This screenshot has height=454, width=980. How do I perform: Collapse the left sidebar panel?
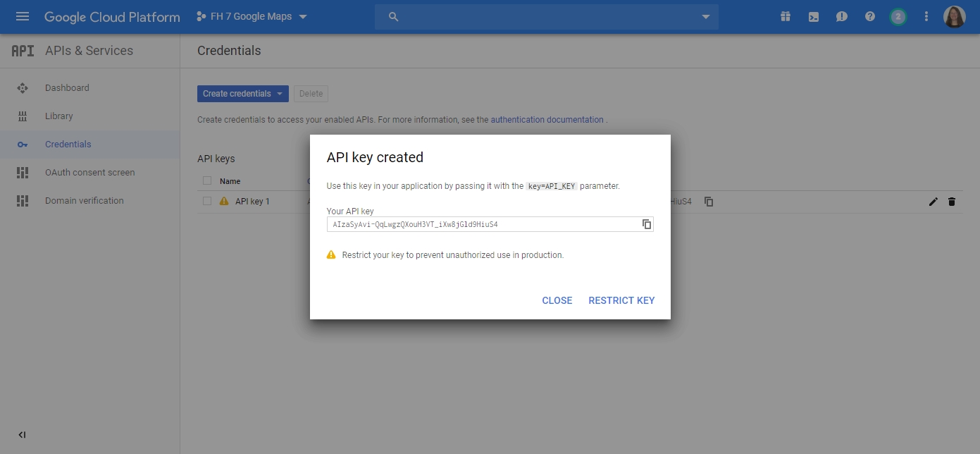pos(22,435)
